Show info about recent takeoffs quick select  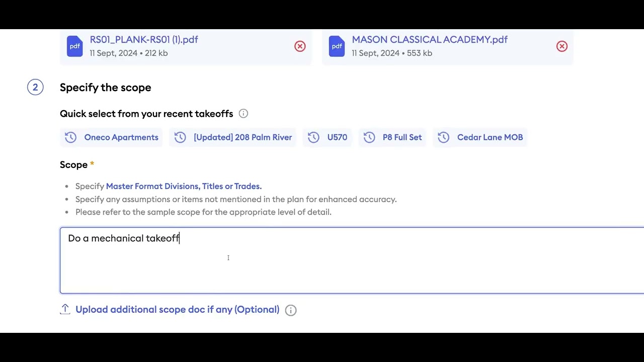[244, 114]
